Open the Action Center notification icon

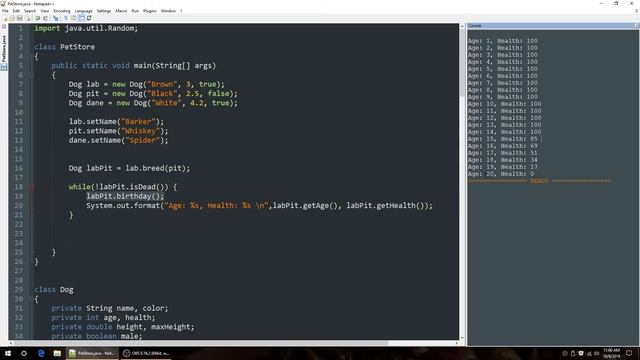(629, 353)
